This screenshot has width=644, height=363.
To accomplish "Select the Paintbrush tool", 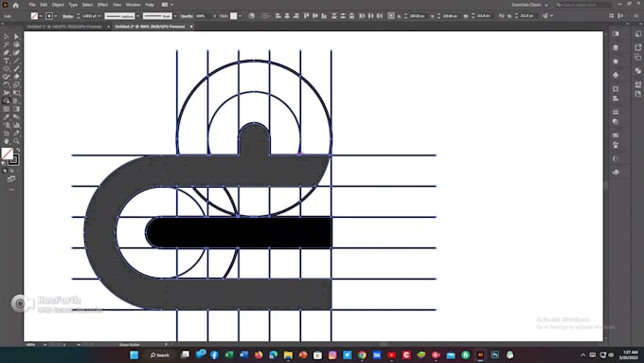I will pyautogui.click(x=16, y=68).
